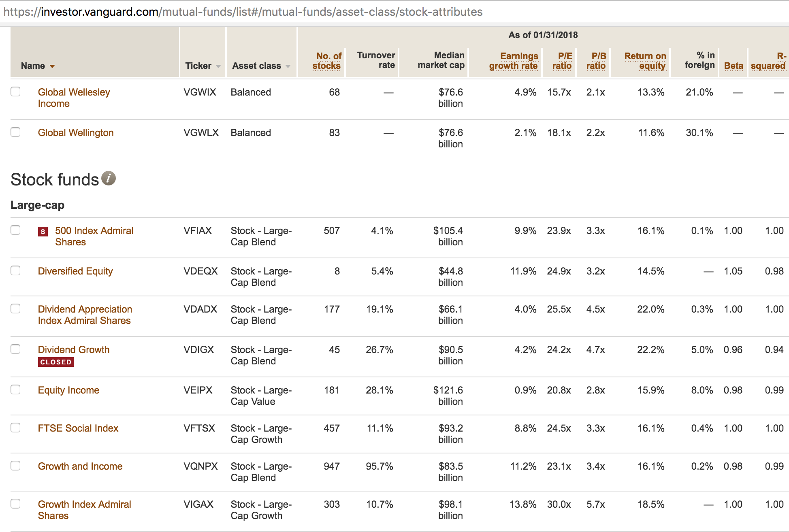
Task: Click the 95.7% turnover rate value
Action: pos(379,466)
